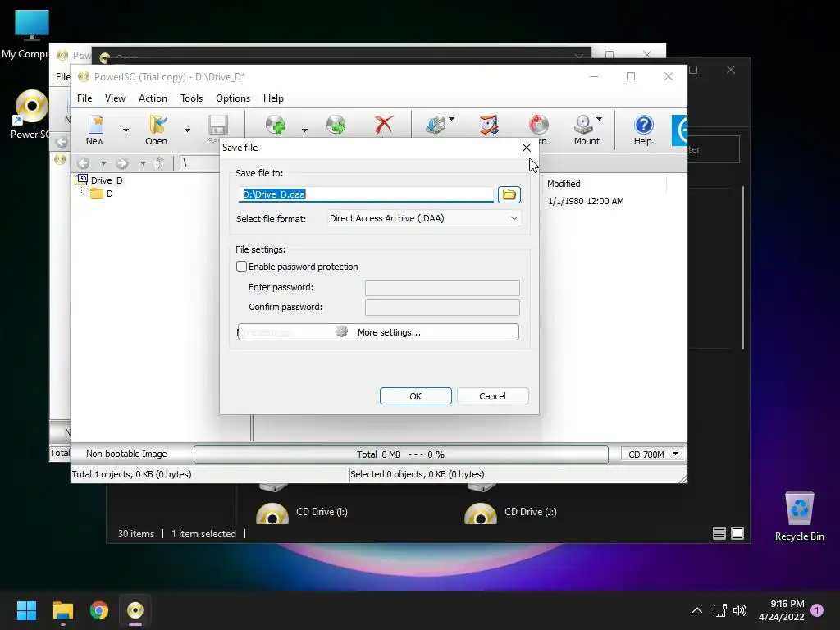
Task: Expand the Open button dropdown arrow
Action: pyautogui.click(x=187, y=130)
